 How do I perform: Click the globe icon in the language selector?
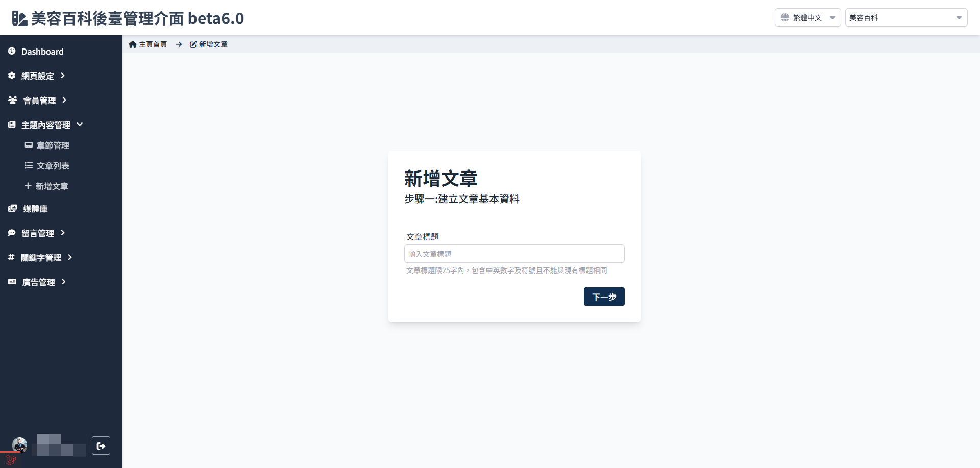[x=785, y=17]
